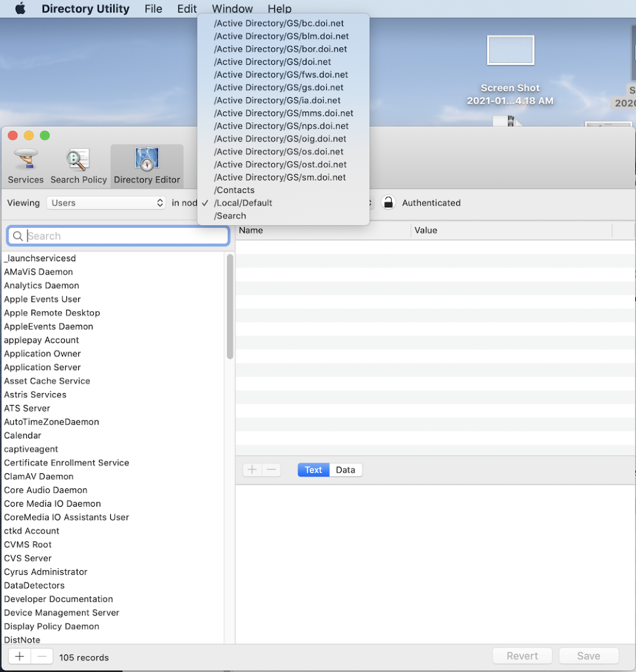
Task: Select the AMaViS Daemon record
Action: click(x=113, y=272)
